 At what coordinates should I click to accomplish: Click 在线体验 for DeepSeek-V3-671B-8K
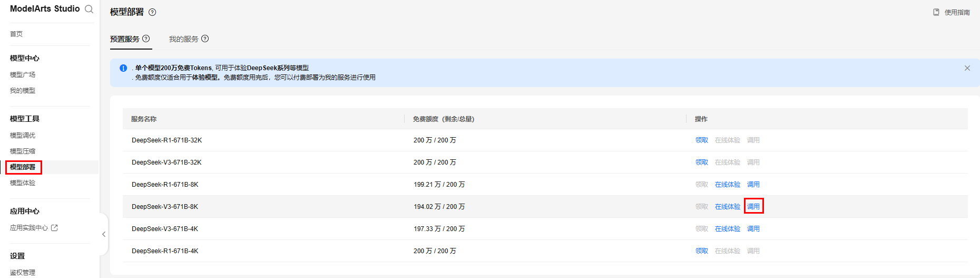coord(728,207)
